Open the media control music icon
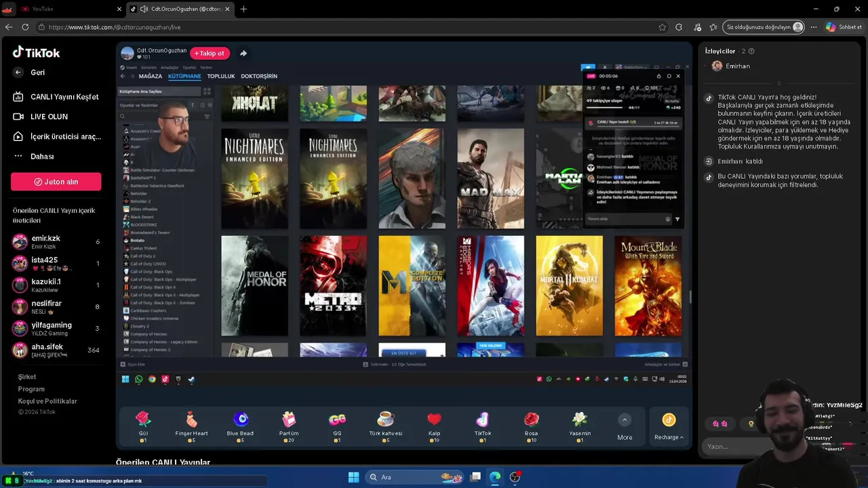868x488 pixels. click(x=697, y=27)
